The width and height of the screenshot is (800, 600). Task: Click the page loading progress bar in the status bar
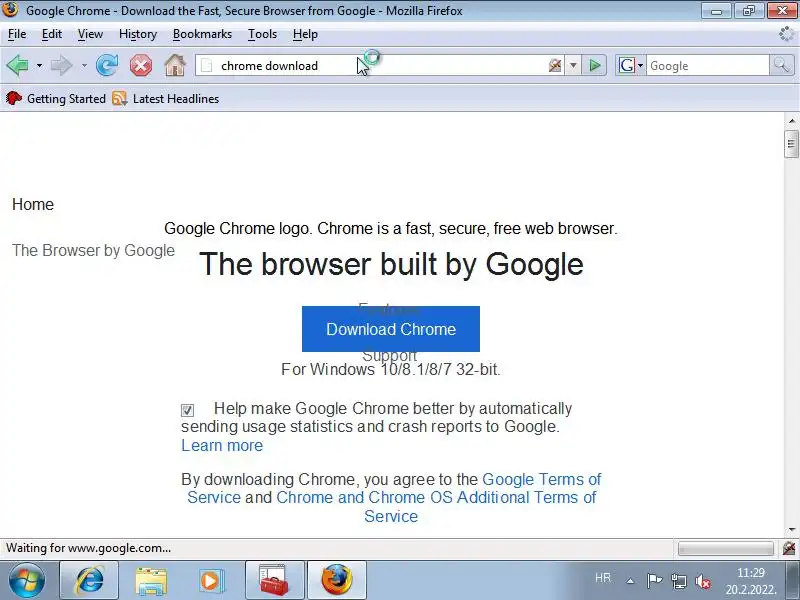726,548
